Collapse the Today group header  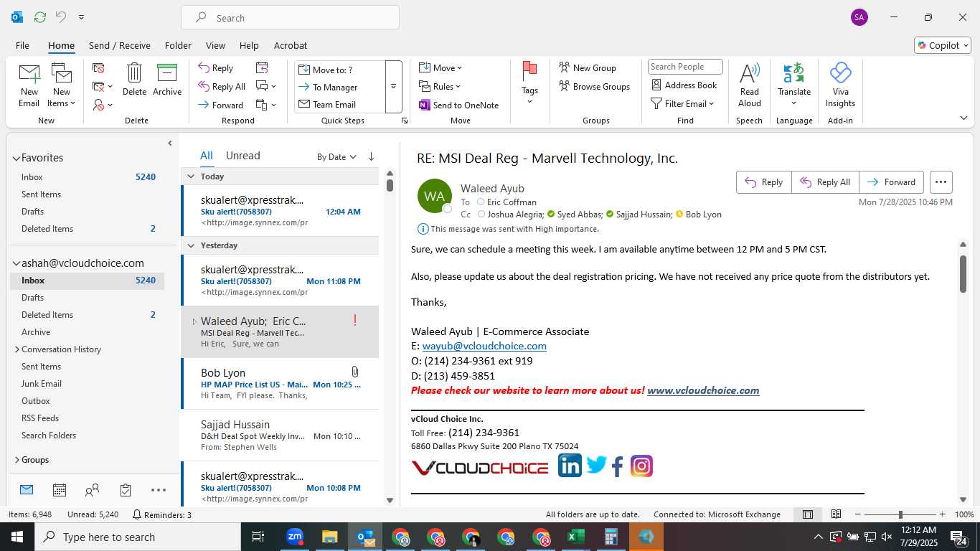191,176
